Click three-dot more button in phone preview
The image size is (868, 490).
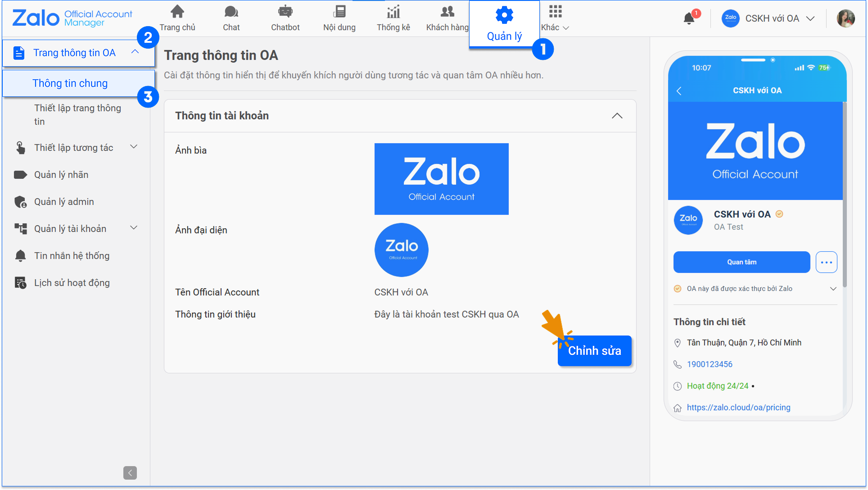click(x=826, y=262)
